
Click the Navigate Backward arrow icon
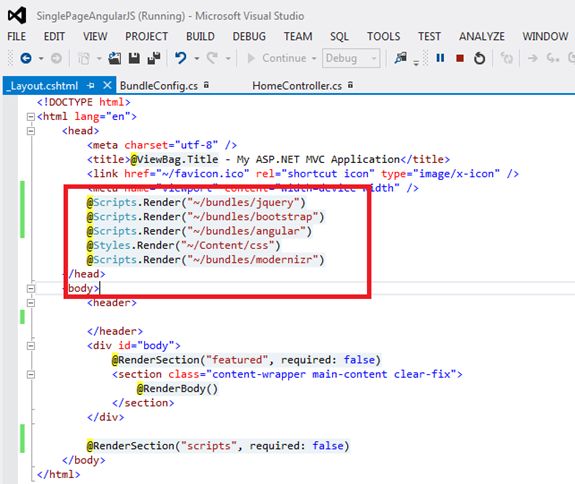pos(26,58)
